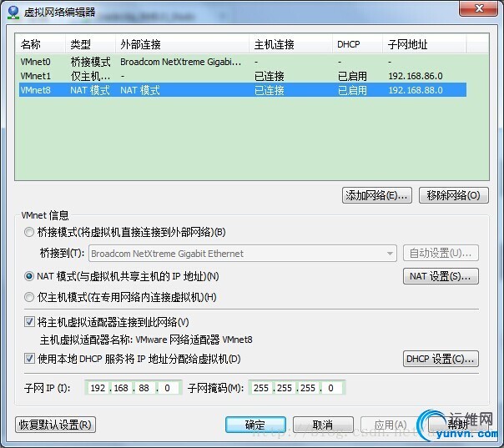Select the VMnet8 network row
504x448 pixels.
(x=243, y=90)
